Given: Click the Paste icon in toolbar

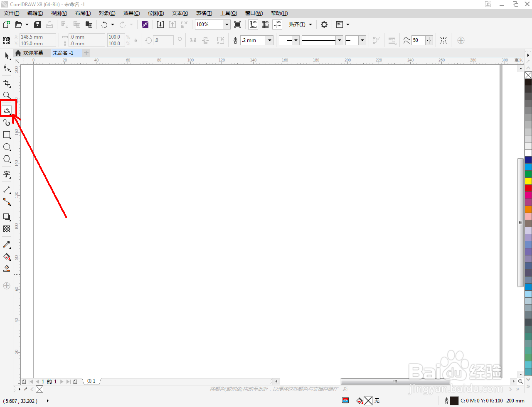Looking at the screenshot, I should tap(89, 25).
